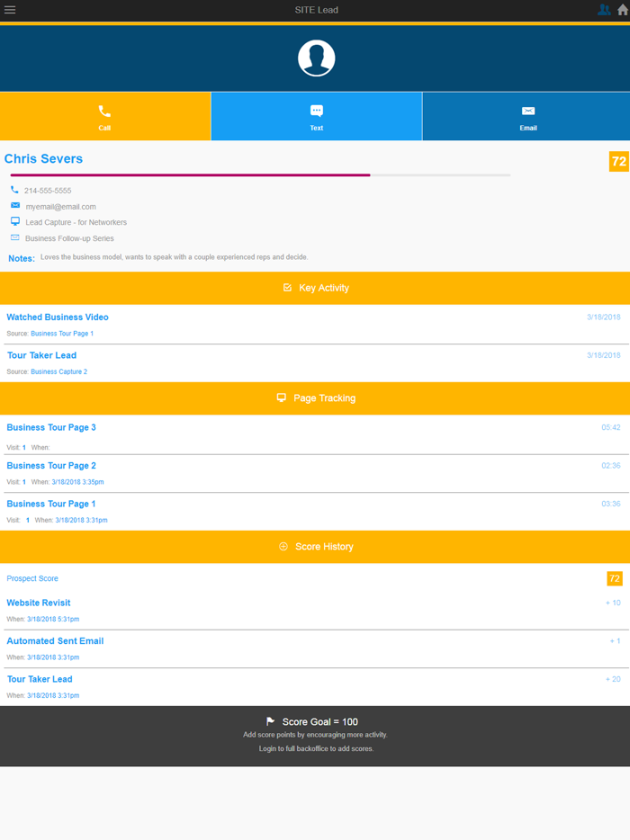This screenshot has height=840, width=630.
Task: Open the hamburger menu
Action: [x=10, y=10]
